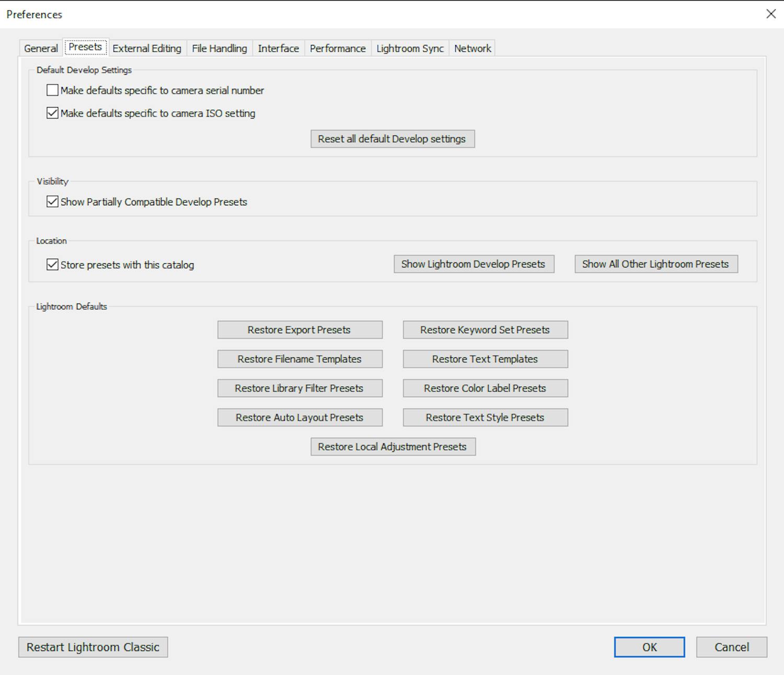Screen dimensions: 784x675
Task: Click Reset all default Develop settings
Action: pyautogui.click(x=392, y=139)
